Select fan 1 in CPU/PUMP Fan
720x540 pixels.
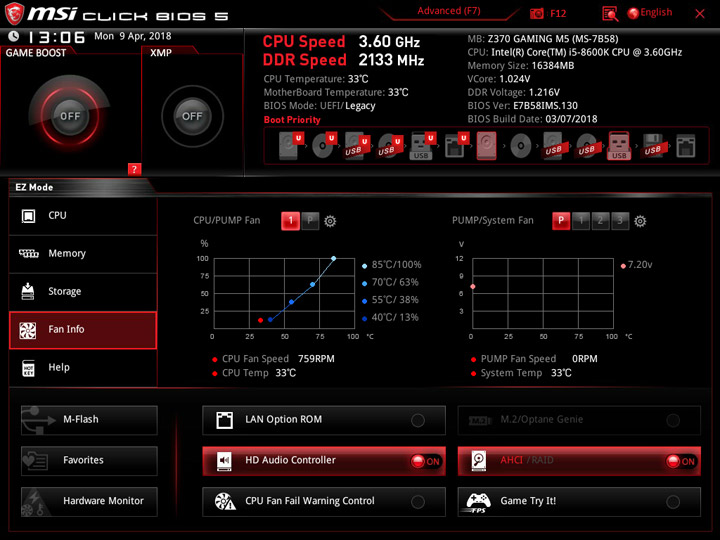point(290,221)
